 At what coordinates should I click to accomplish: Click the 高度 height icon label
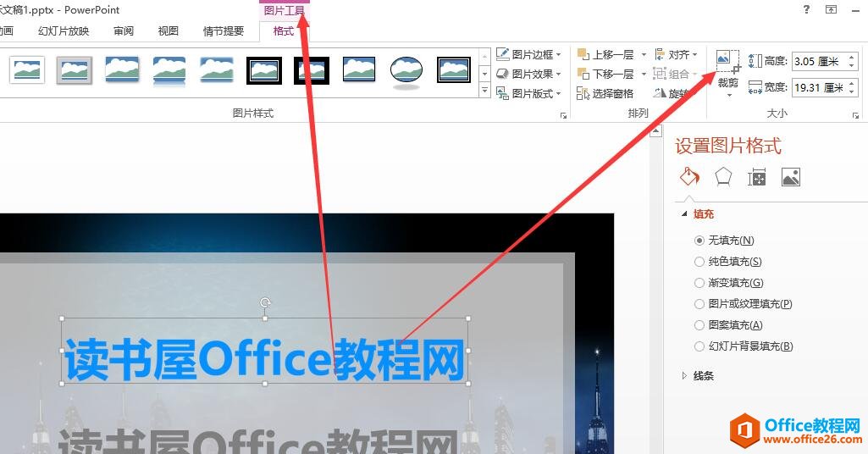click(768, 61)
